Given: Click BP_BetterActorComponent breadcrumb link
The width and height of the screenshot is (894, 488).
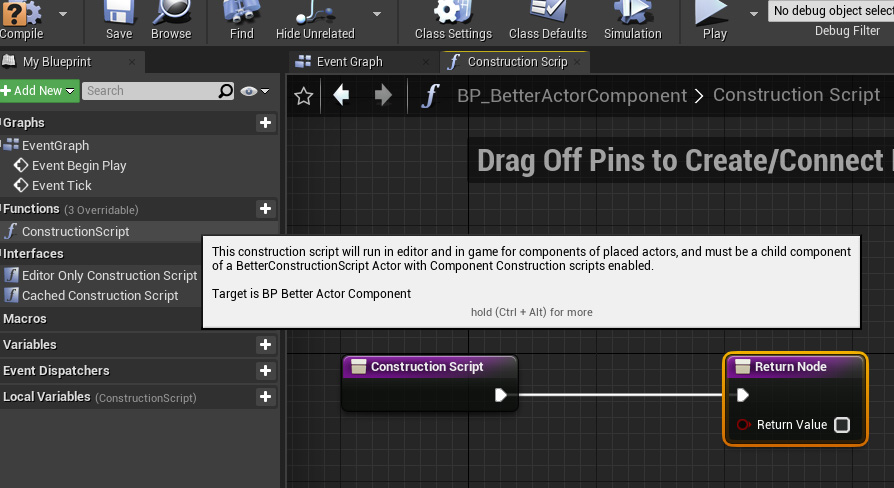Looking at the screenshot, I should coord(572,96).
